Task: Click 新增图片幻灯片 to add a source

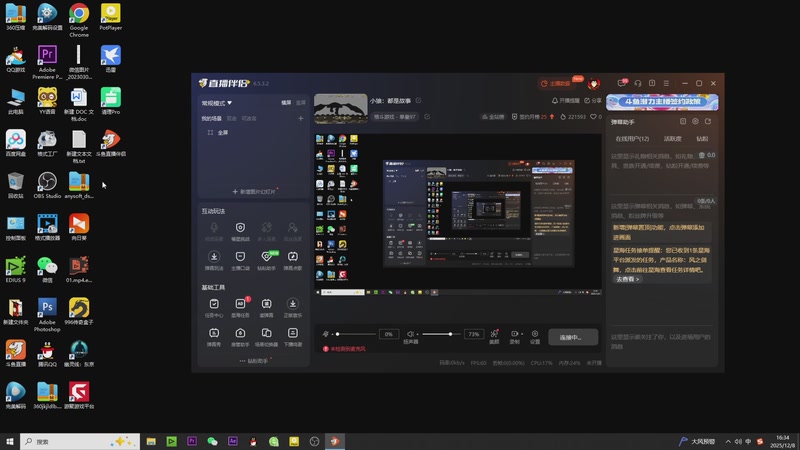Action: click(254, 192)
